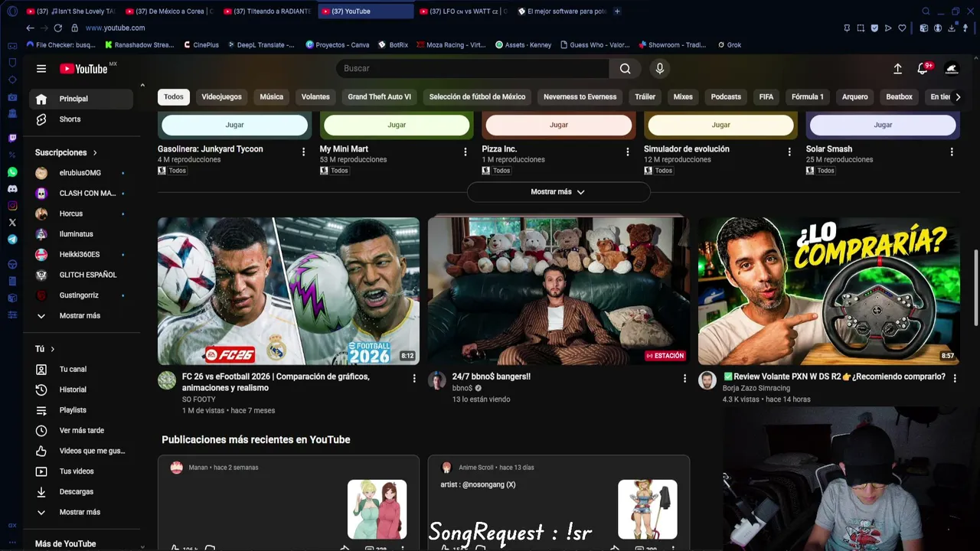The height and width of the screenshot is (551, 980).
Task: Open the Tú section header
Action: coord(45,349)
